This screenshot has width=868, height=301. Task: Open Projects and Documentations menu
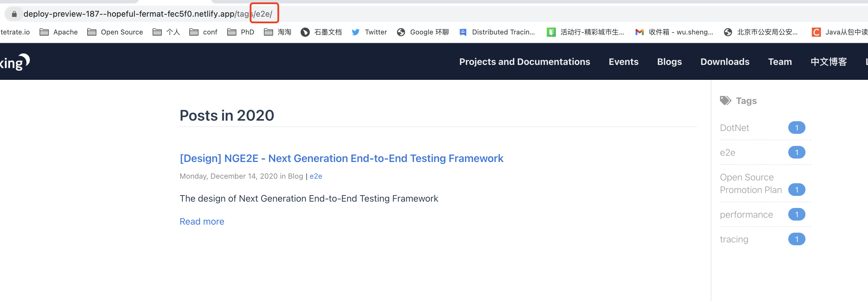524,62
